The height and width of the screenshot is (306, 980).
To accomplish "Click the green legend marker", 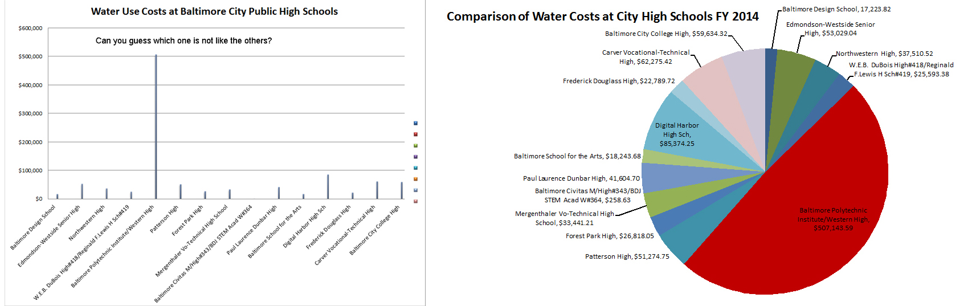I will [415, 145].
